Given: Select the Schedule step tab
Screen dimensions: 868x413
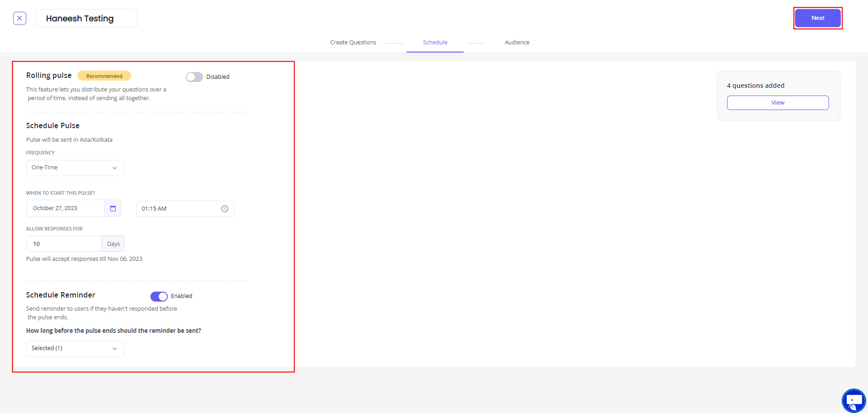Looking at the screenshot, I should tap(435, 43).
